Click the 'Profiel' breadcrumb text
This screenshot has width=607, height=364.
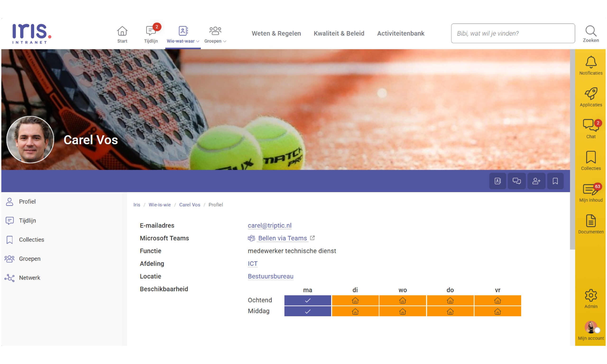tap(216, 205)
